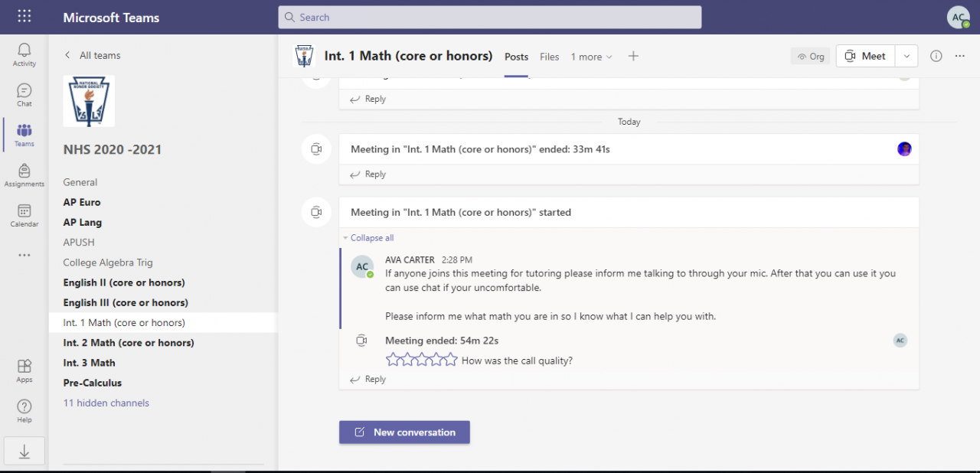
Task: Open more apps ellipsis in left rail
Action: pos(24,255)
